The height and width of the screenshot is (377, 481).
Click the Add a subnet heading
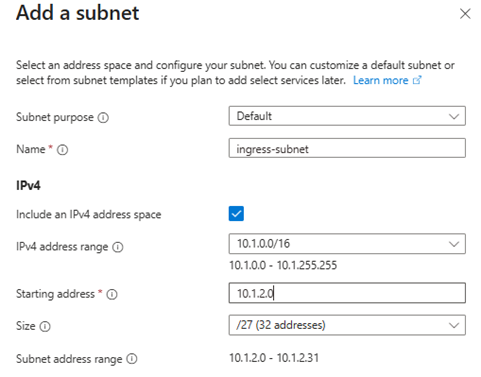pyautogui.click(x=78, y=13)
